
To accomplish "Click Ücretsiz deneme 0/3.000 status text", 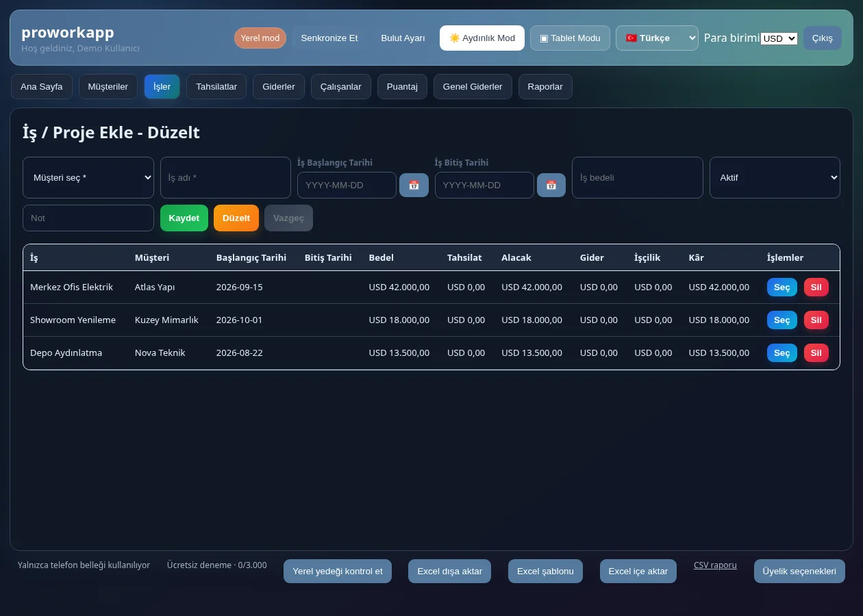I will (216, 565).
